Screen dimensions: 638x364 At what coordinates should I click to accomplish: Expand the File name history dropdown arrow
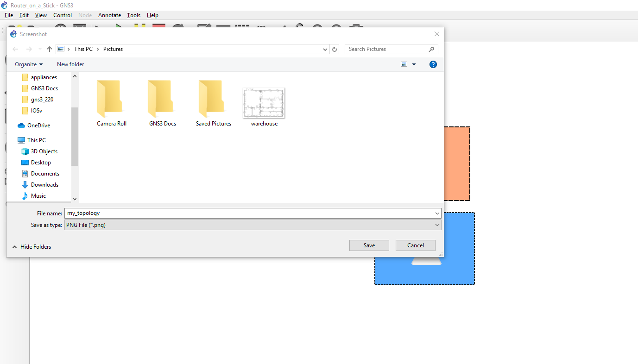(x=437, y=213)
